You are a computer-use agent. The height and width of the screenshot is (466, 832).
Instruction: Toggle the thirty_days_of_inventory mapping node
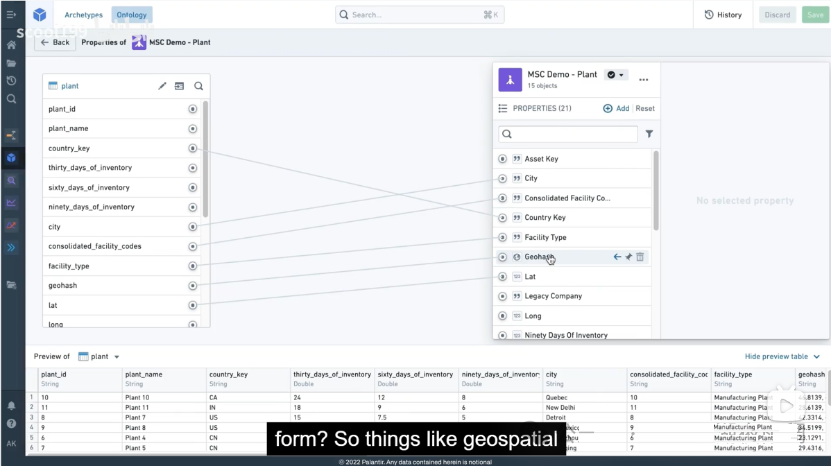(x=192, y=167)
